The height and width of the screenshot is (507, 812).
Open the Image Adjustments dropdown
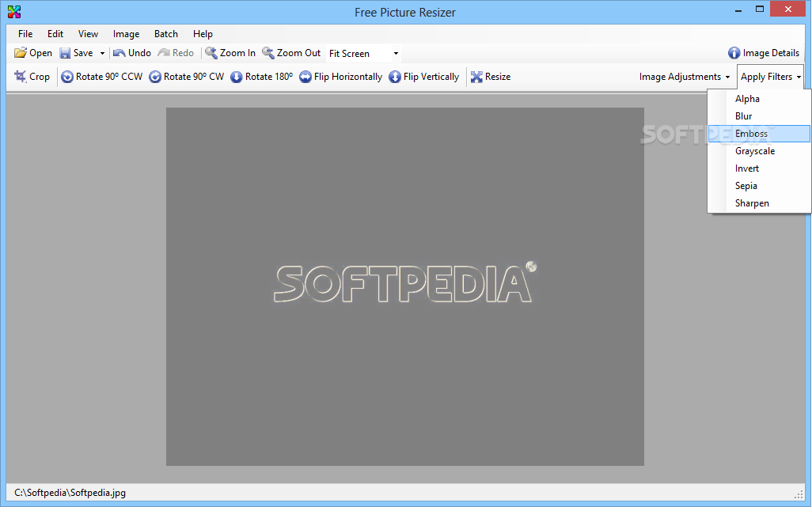(x=684, y=77)
